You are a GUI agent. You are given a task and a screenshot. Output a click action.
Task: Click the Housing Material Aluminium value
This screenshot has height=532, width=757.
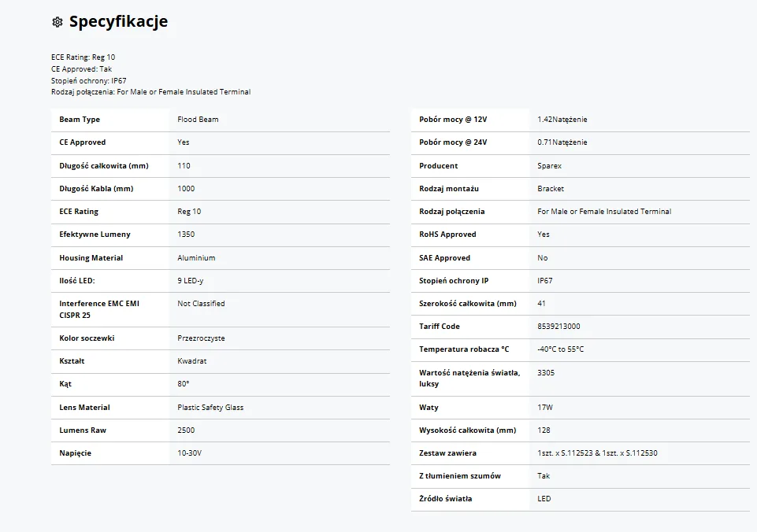click(x=196, y=258)
